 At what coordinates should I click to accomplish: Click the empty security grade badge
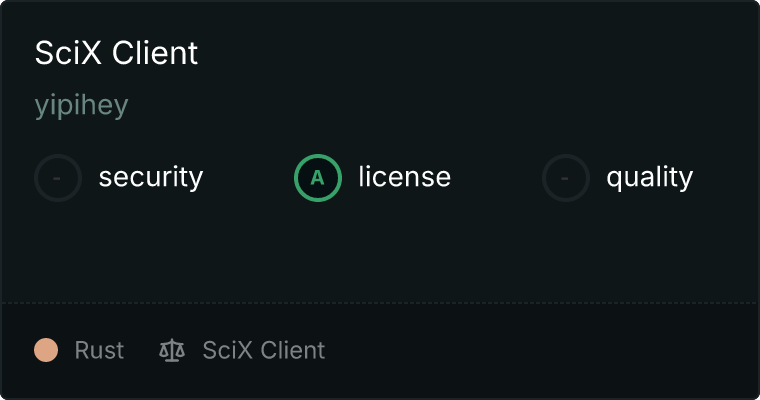click(58, 178)
